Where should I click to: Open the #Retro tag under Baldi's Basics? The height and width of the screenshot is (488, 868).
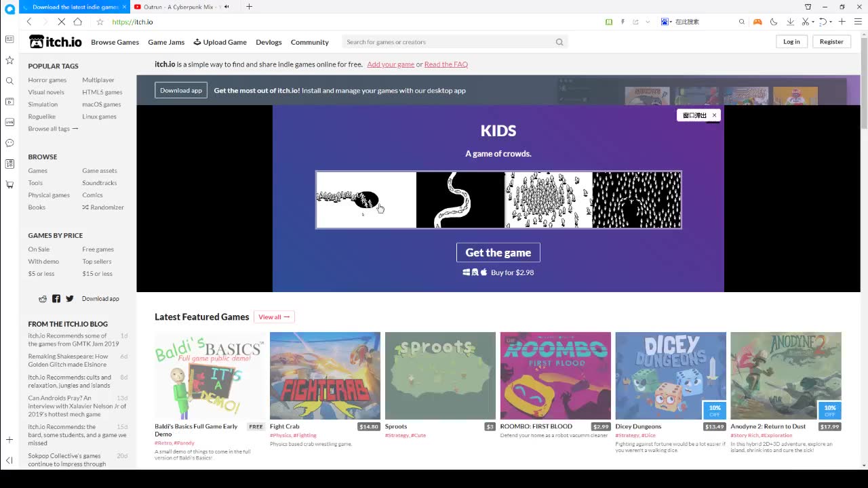(163, 443)
